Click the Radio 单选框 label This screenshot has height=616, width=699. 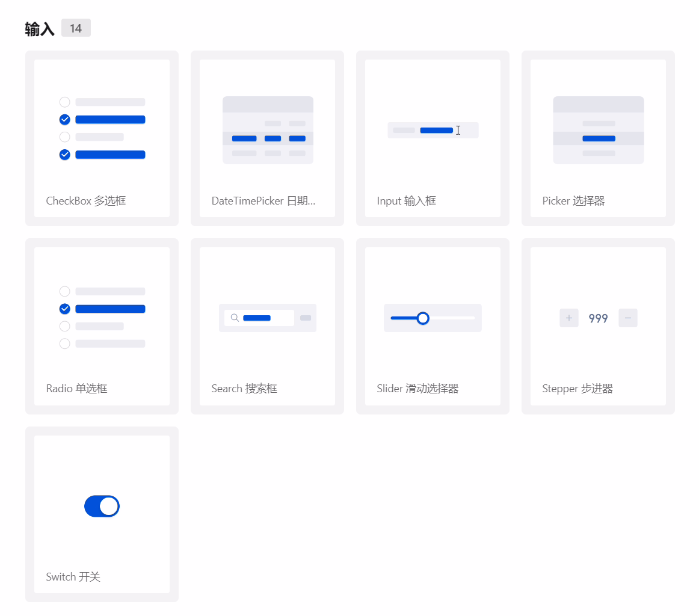tap(76, 389)
